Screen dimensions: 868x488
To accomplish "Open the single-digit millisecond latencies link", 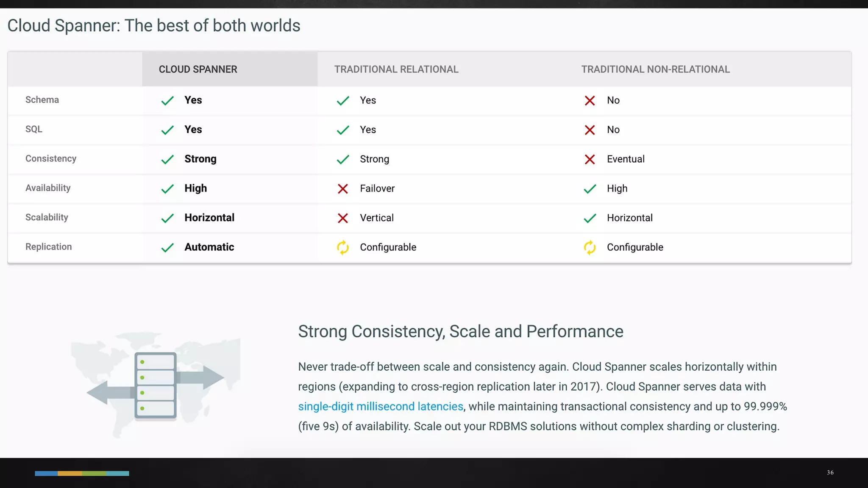I will (380, 406).
